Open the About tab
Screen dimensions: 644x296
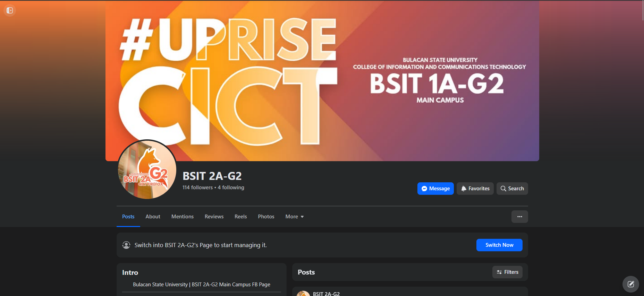pyautogui.click(x=153, y=217)
